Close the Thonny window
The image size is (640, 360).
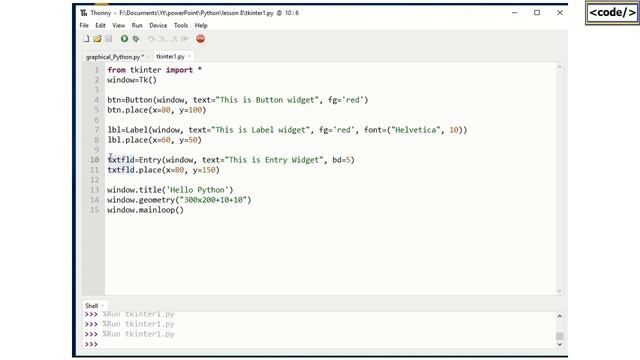560,13
